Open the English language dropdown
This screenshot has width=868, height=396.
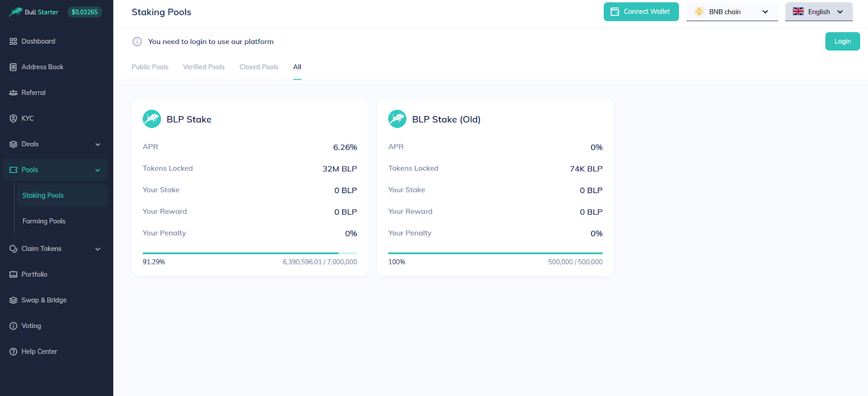[819, 12]
